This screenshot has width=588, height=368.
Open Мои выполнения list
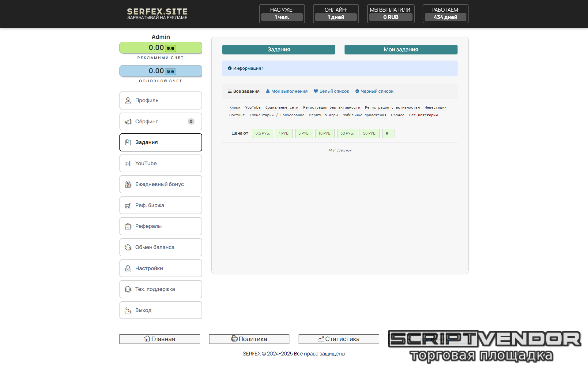pyautogui.click(x=287, y=91)
